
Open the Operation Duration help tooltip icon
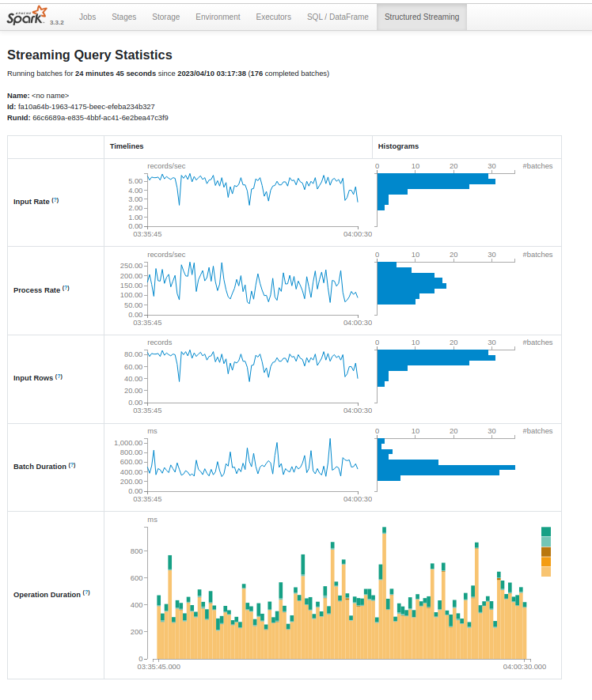[86, 593]
